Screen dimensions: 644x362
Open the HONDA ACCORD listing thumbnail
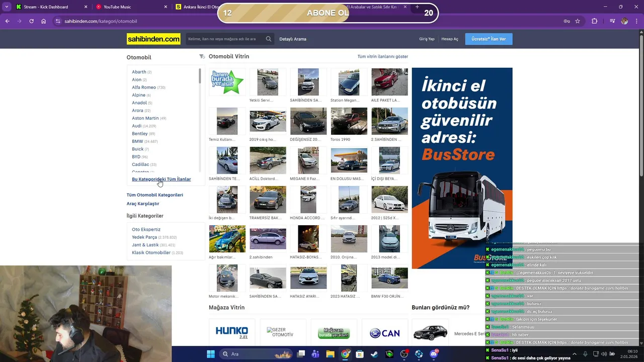(x=308, y=200)
